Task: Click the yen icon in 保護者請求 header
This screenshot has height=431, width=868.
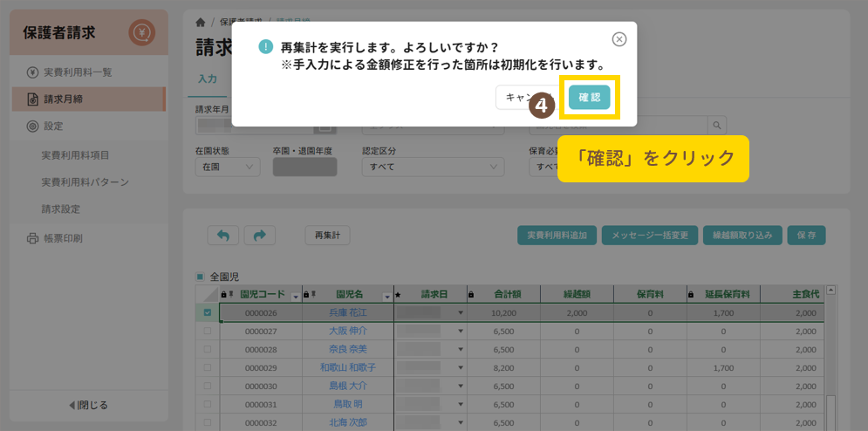Action: (141, 34)
